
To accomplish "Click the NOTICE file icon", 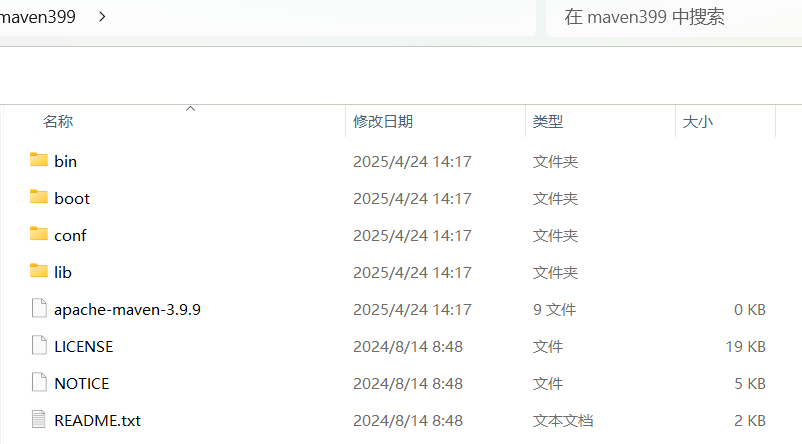I will point(39,382).
